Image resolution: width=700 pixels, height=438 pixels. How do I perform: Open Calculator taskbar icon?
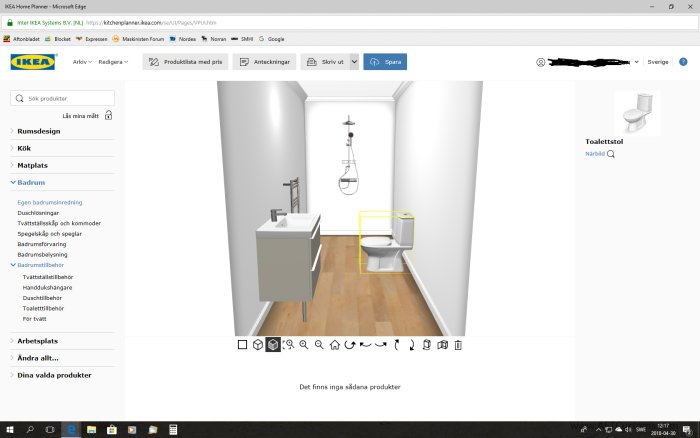(x=173, y=430)
